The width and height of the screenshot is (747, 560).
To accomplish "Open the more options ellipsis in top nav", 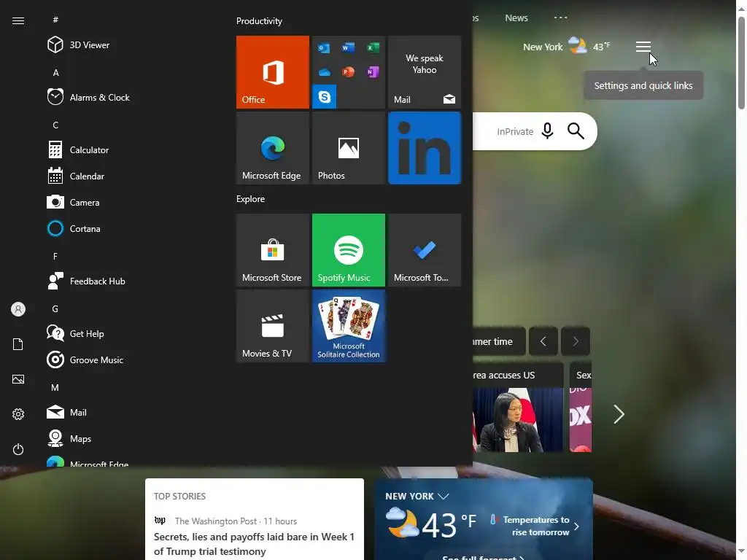I will [x=561, y=17].
